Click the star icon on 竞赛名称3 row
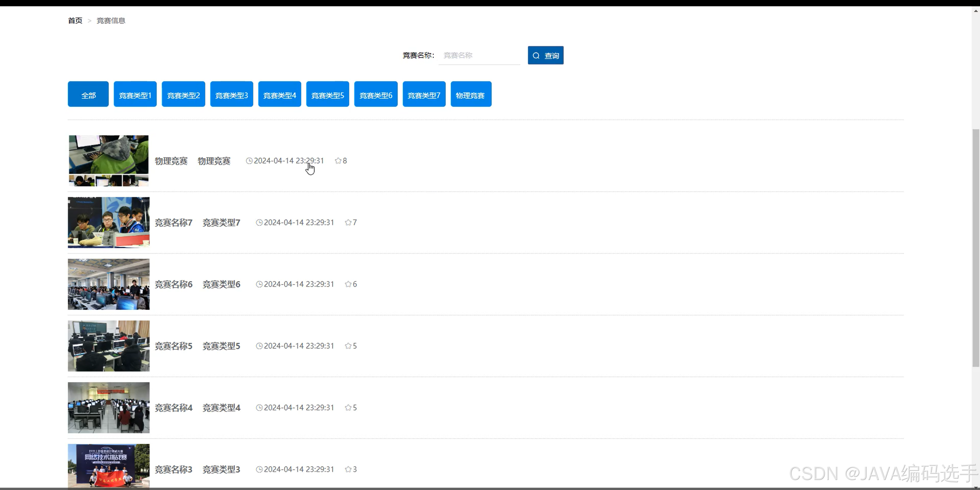This screenshot has width=980, height=490. (x=348, y=470)
